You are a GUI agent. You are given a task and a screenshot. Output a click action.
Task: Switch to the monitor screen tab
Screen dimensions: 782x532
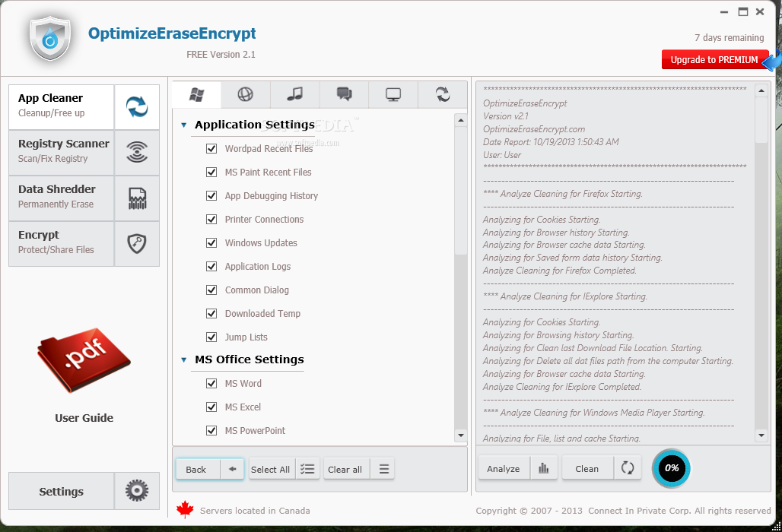click(x=393, y=94)
